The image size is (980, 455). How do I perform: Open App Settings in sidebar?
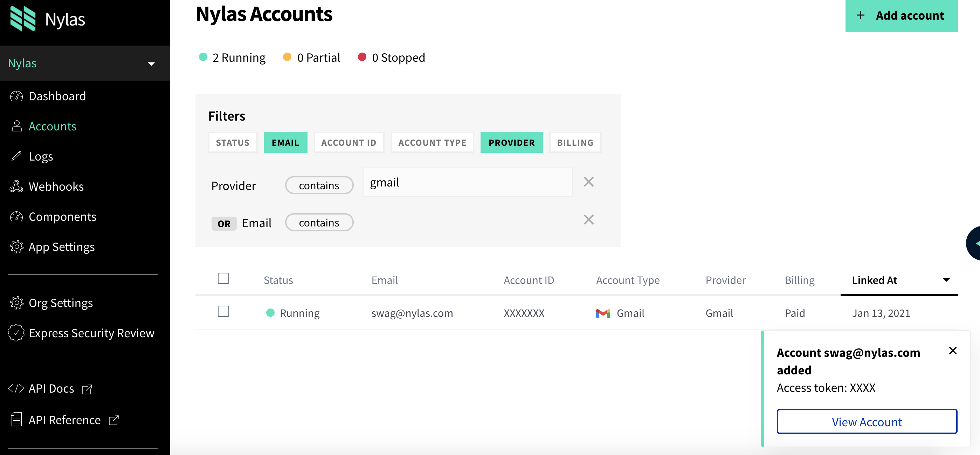pyautogui.click(x=62, y=247)
